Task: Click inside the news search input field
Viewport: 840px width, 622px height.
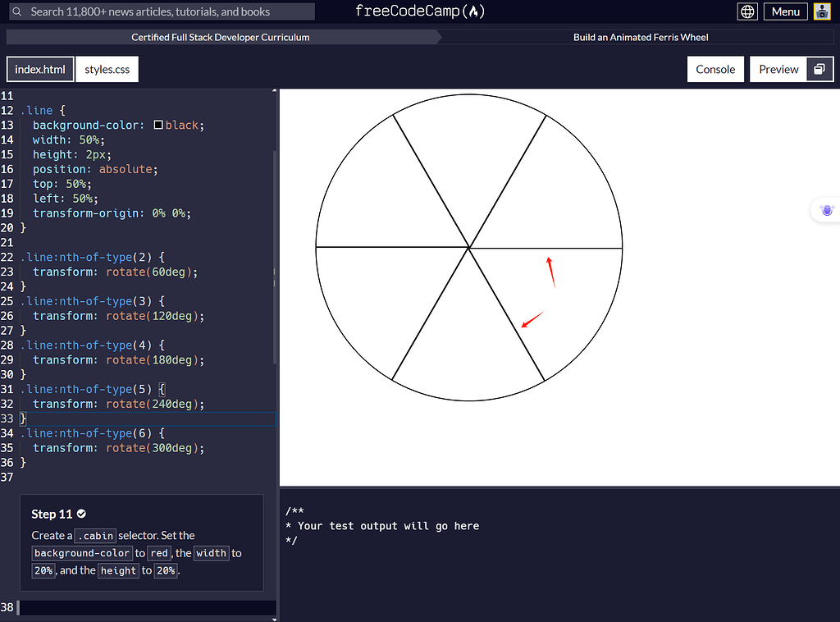Action: tap(164, 11)
